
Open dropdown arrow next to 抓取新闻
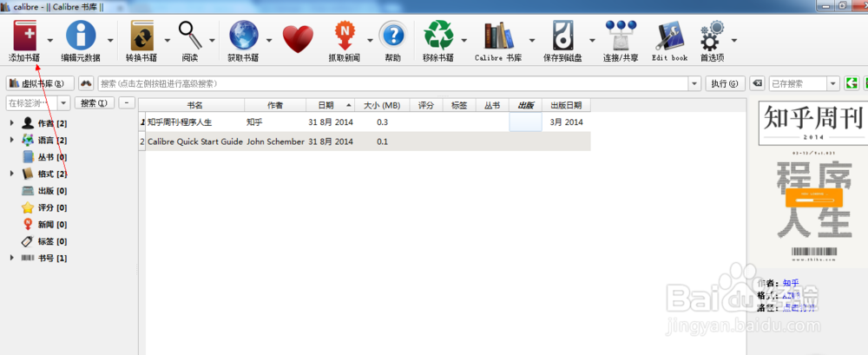370,40
